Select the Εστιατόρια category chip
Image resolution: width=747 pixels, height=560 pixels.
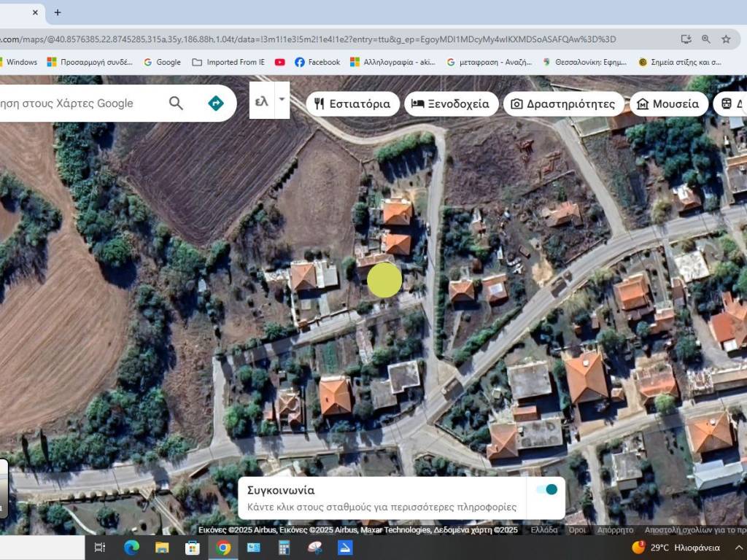pyautogui.click(x=352, y=104)
